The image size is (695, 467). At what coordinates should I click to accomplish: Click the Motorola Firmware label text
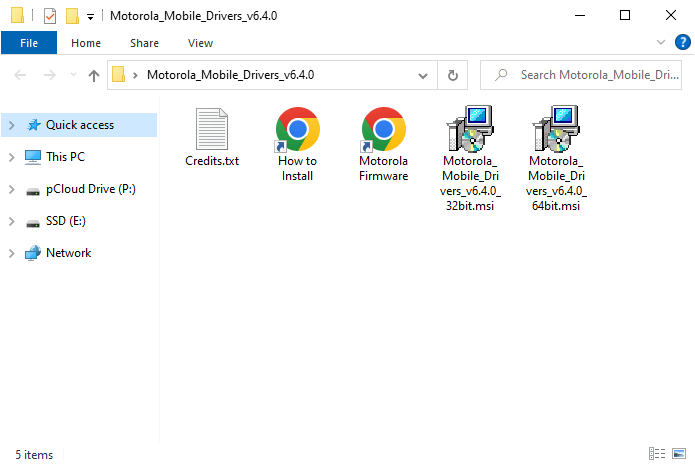click(383, 168)
